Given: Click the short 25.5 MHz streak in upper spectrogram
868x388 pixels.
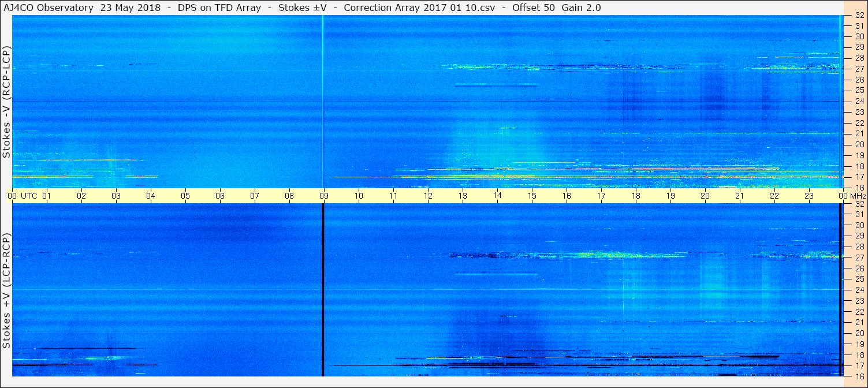Looking at the screenshot, I should 497,85.
